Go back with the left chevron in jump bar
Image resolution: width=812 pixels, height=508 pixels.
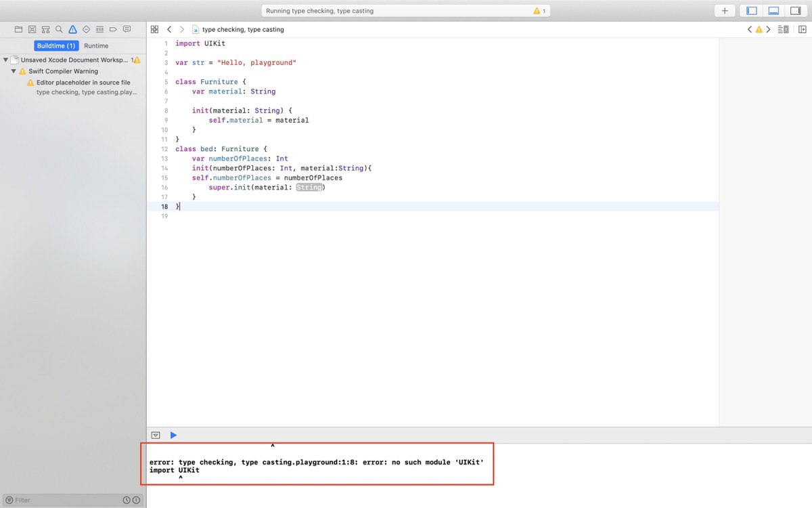[169, 29]
